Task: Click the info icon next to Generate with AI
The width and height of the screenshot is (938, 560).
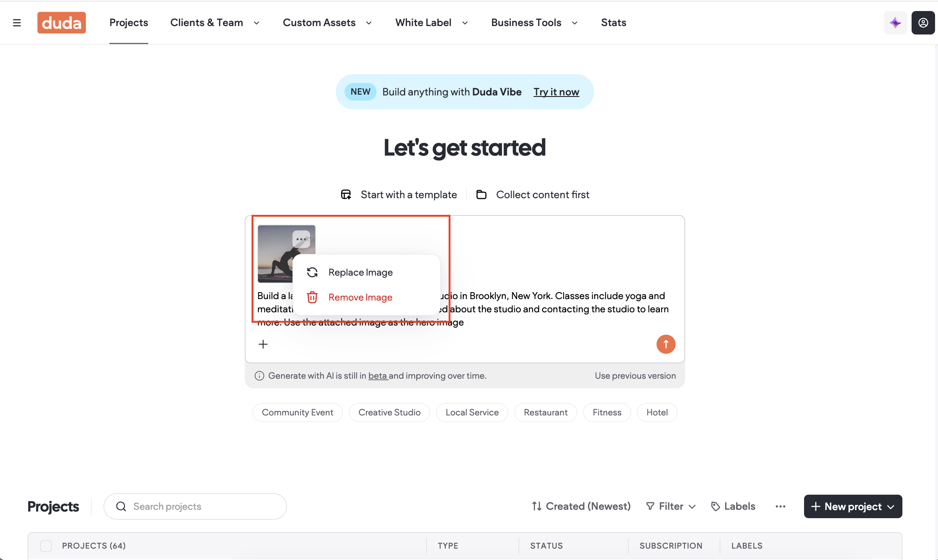Action: click(259, 376)
